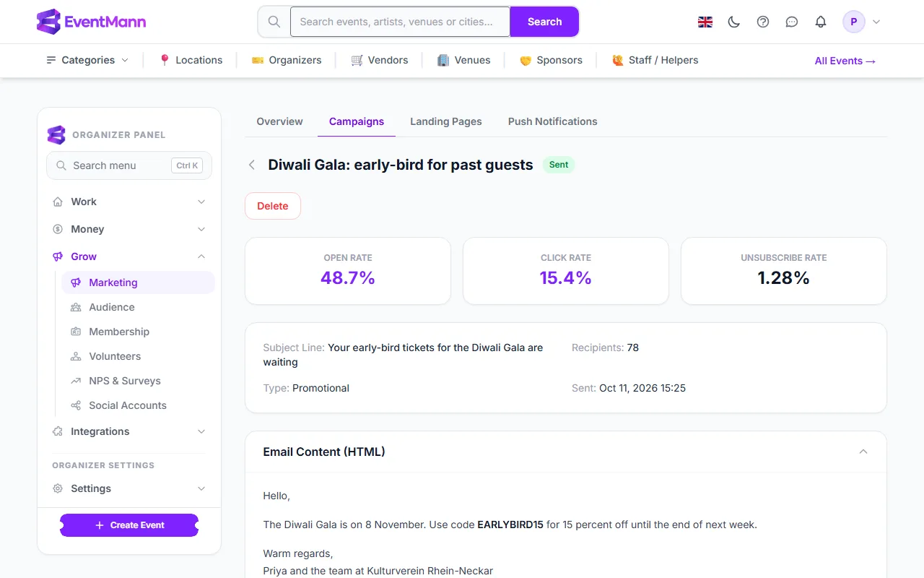The image size is (924, 578).
Task: Follow the All Events link
Action: point(845,61)
